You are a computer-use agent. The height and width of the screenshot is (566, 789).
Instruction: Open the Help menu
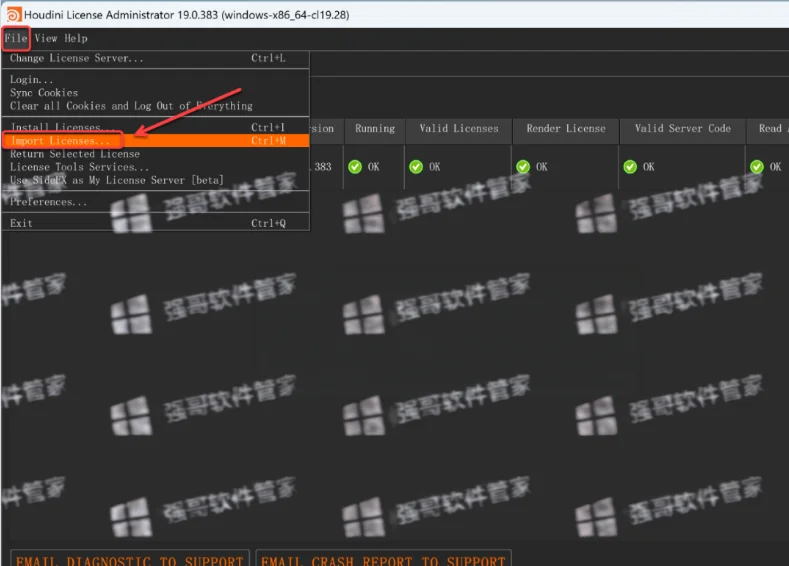(x=75, y=38)
